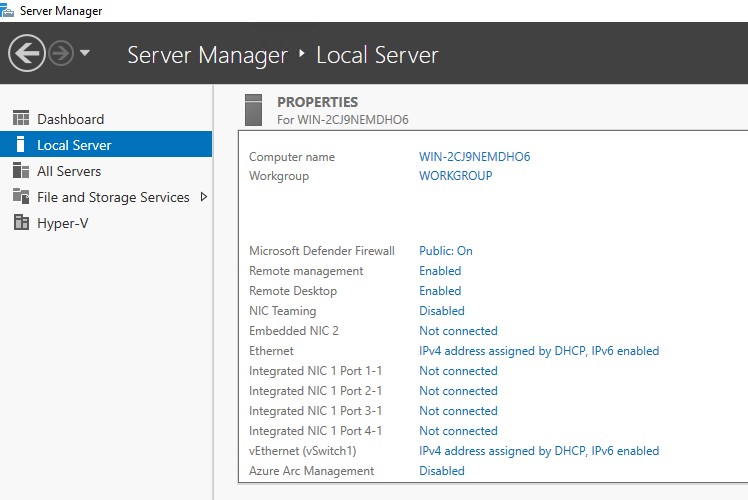748x500 pixels.
Task: Expand File and Storage Services submenu arrow
Action: [x=204, y=197]
